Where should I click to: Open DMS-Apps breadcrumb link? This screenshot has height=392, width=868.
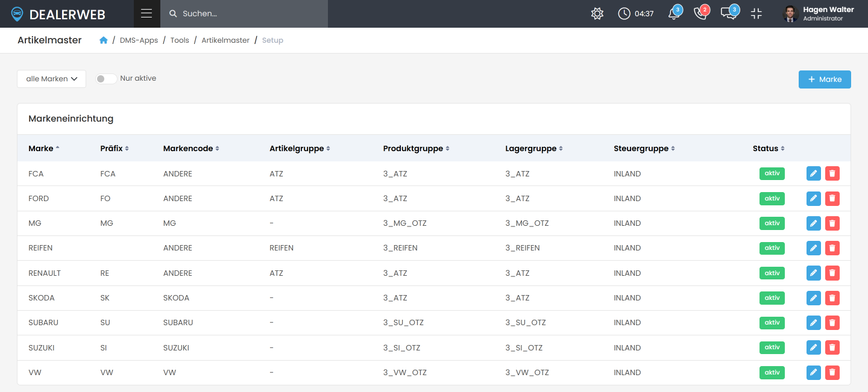[x=139, y=40]
